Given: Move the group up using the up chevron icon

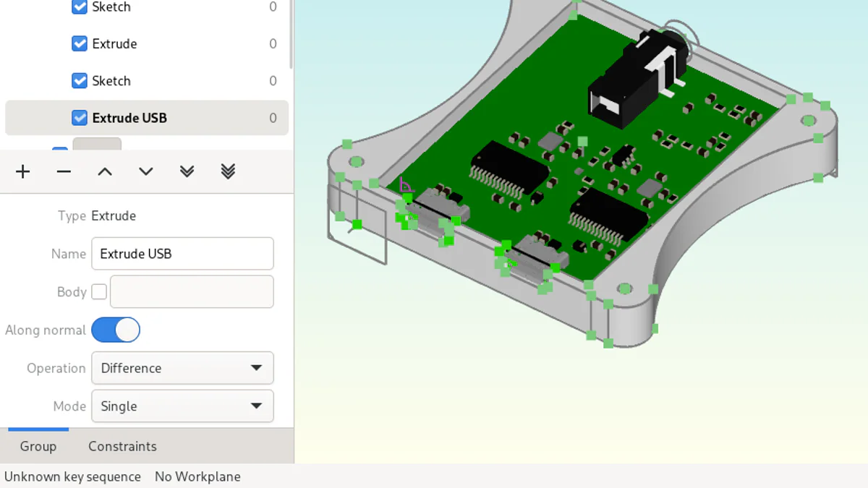Looking at the screenshot, I should tap(104, 171).
